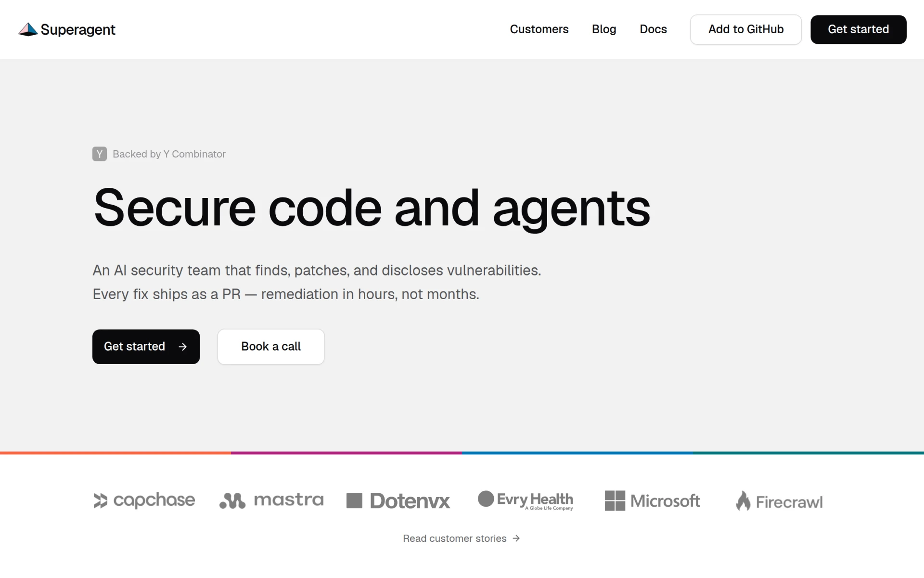Click the header Get started button
The image size is (924, 578).
point(859,29)
